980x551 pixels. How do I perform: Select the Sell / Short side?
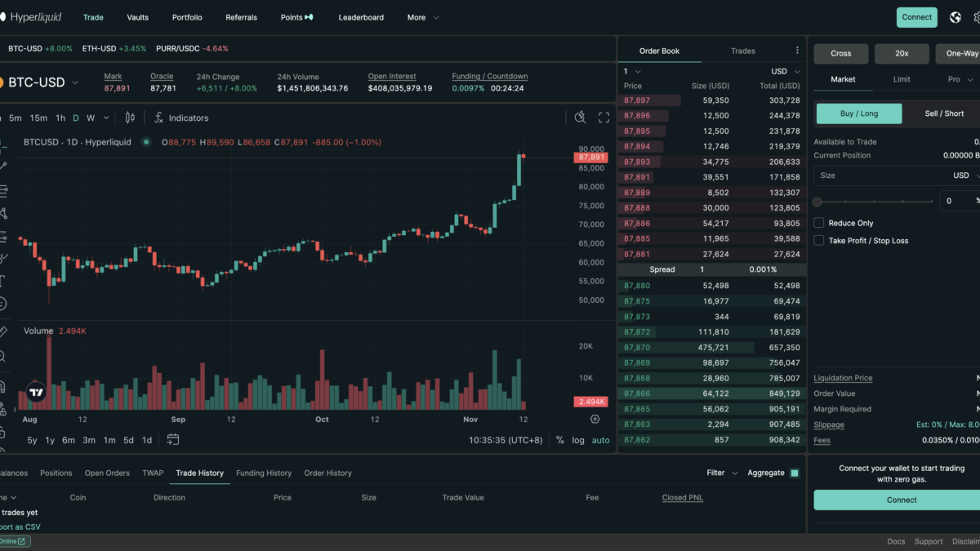click(x=943, y=113)
